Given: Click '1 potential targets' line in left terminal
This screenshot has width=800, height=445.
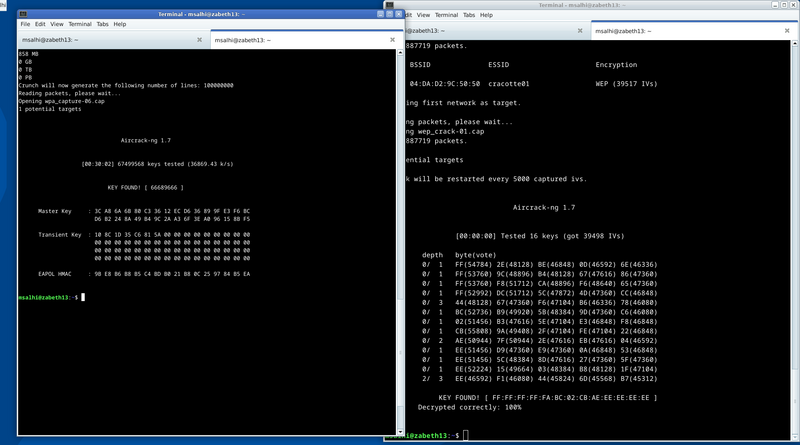Looking at the screenshot, I should pyautogui.click(x=50, y=109).
